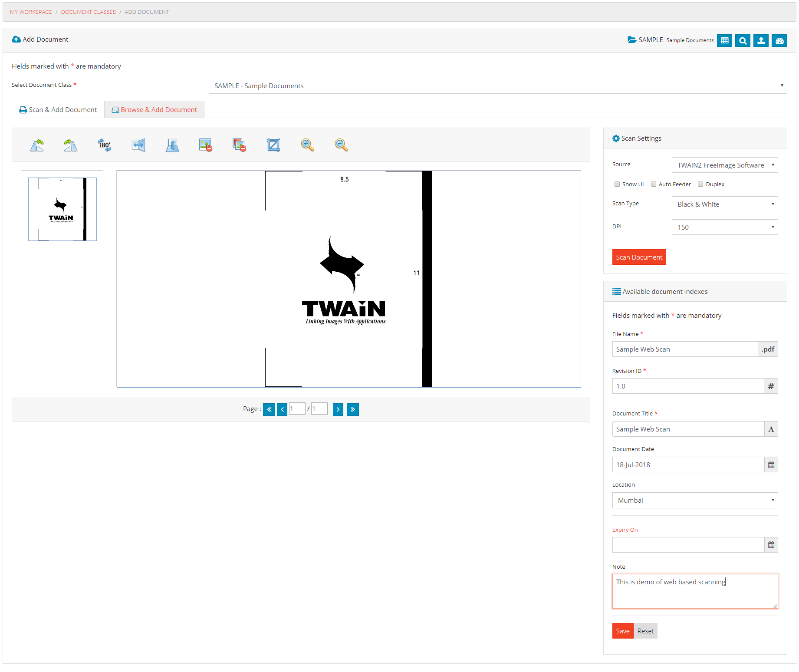Screen dimensions: 799x672
Task: Open the Select Document Class dropdown
Action: pos(498,86)
